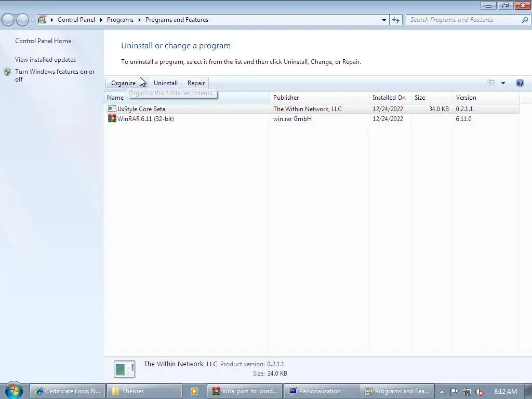Click the 8:12 AM taskbar clock

(x=506, y=392)
